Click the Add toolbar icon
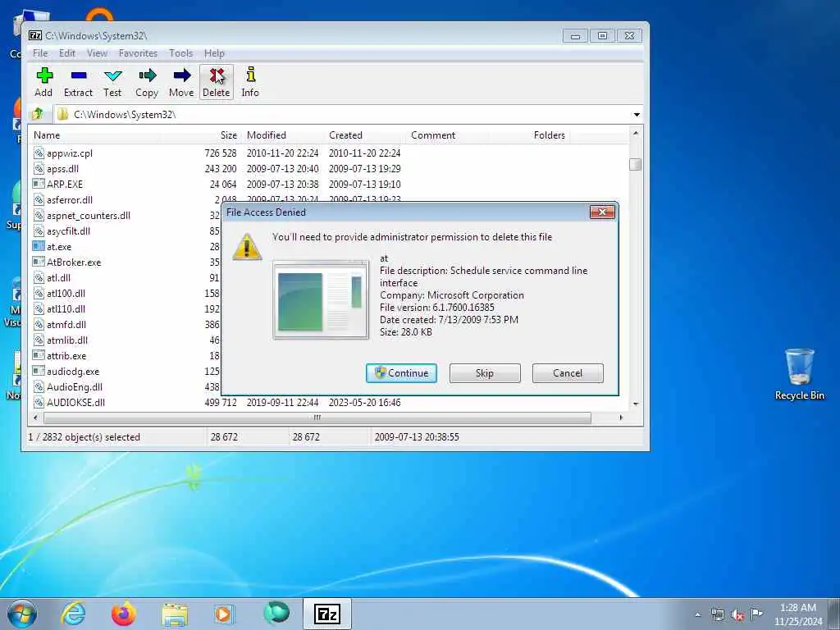Image resolution: width=840 pixels, height=630 pixels. click(x=44, y=82)
